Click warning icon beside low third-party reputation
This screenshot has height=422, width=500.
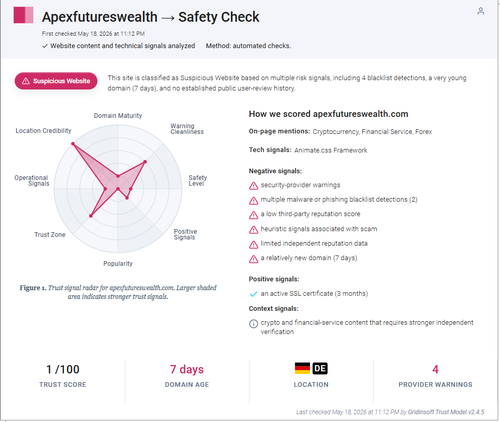tap(253, 215)
